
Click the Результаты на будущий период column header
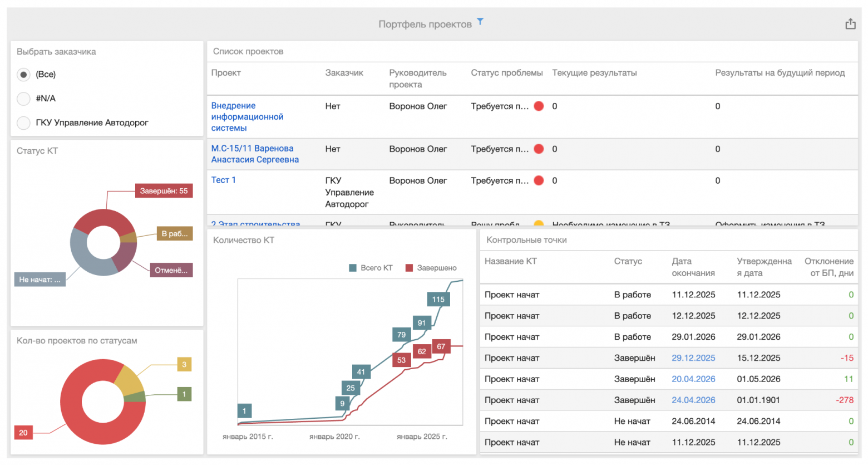[x=780, y=73]
